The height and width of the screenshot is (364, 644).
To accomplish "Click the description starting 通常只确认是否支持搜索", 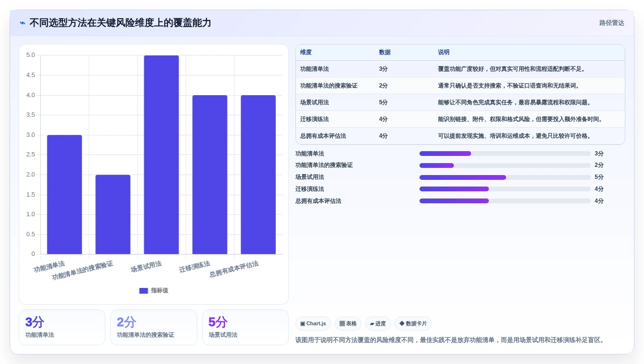I will (508, 86).
